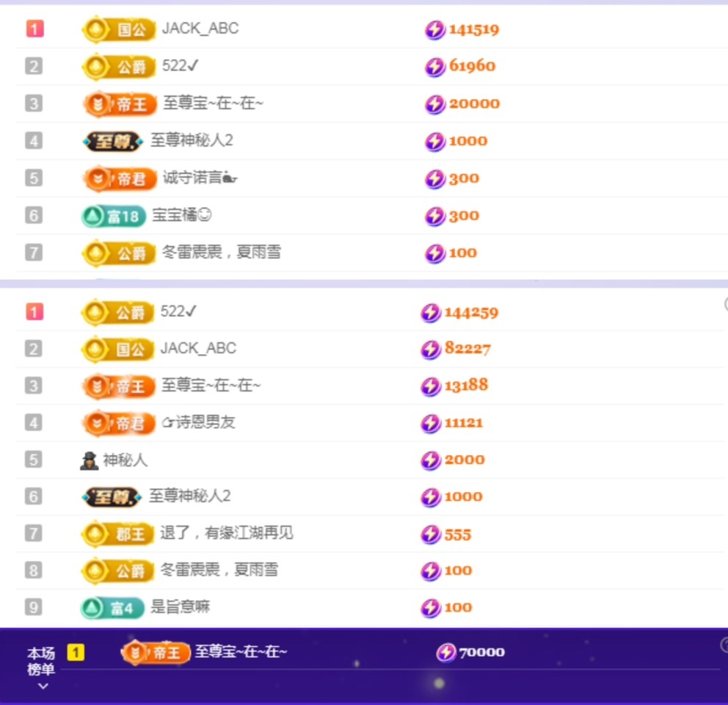Click the score value 61960
The width and height of the screenshot is (728, 705).
(472, 66)
